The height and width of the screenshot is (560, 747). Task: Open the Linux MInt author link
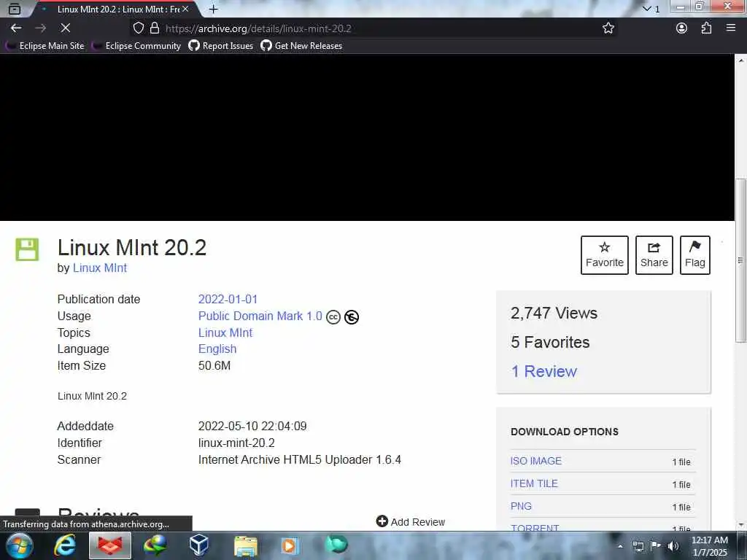coord(100,268)
